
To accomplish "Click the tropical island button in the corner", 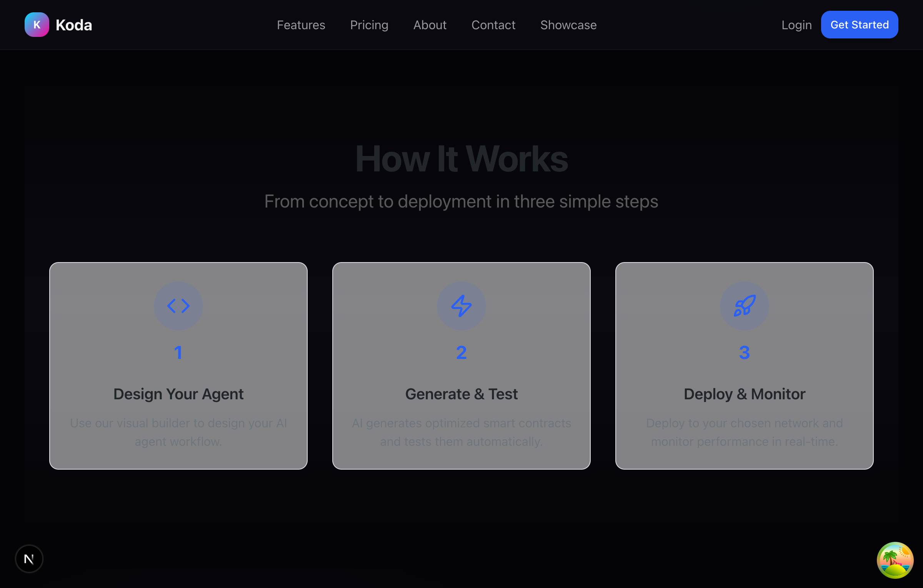I will tap(895, 560).
